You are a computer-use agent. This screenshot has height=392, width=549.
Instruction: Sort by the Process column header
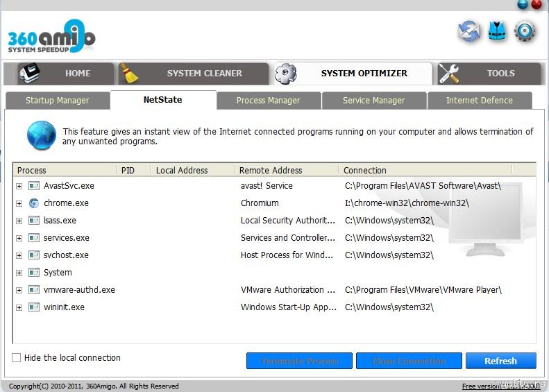click(65, 170)
